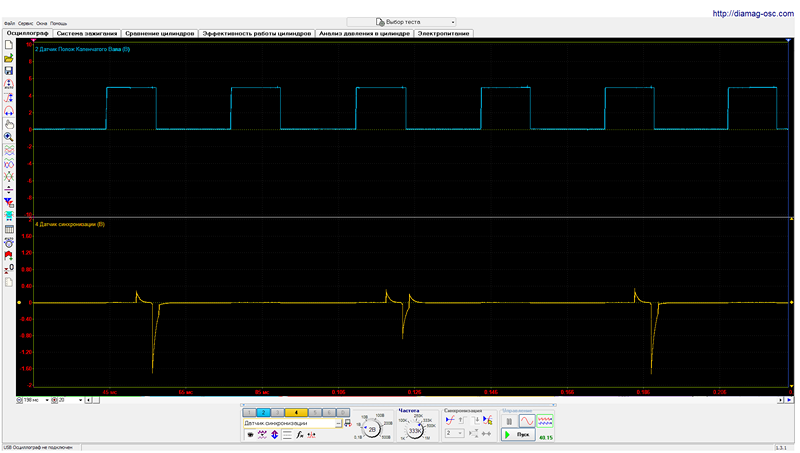Select the Осциллограф tab
The image size is (800, 453).
click(x=28, y=33)
